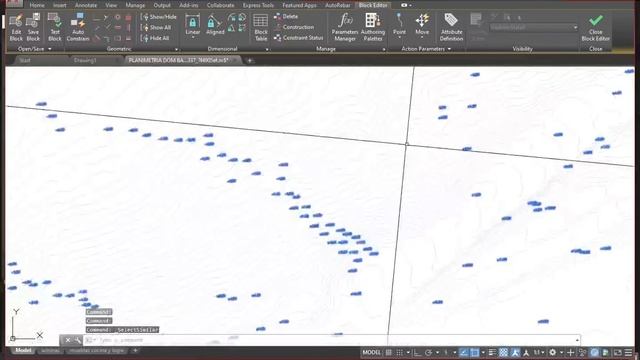Click the Construction geometry button
This screenshot has width=640, height=360.
(x=294, y=27)
